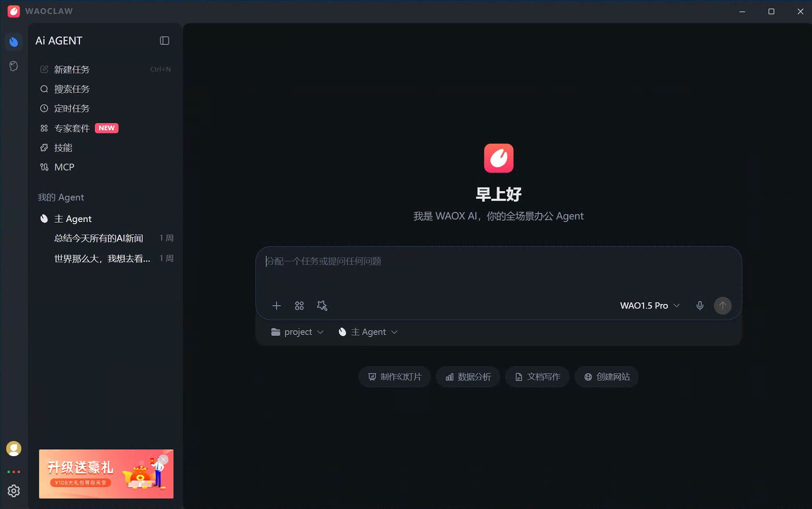The image size is (812, 509).
Task: Open the AI Agent view in left rail
Action: click(14, 42)
